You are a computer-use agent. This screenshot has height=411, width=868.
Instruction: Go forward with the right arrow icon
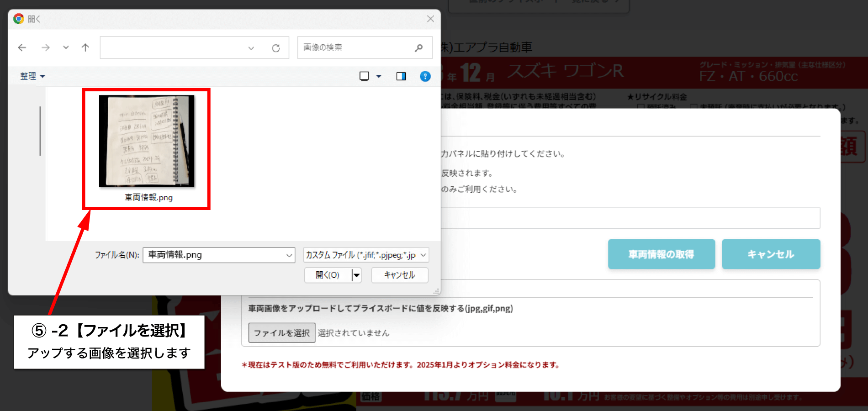click(45, 47)
